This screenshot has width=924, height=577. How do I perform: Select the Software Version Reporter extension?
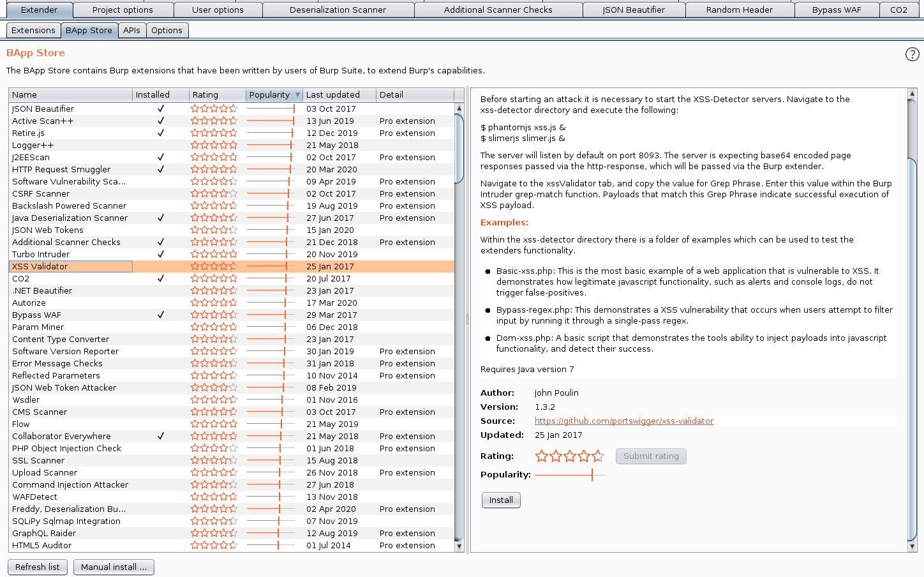click(232, 351)
